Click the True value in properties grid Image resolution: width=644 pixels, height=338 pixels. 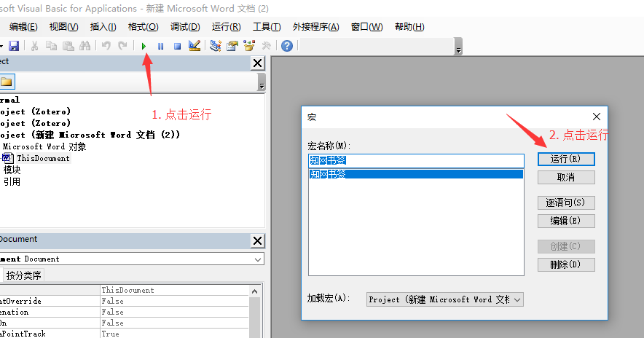(175, 334)
